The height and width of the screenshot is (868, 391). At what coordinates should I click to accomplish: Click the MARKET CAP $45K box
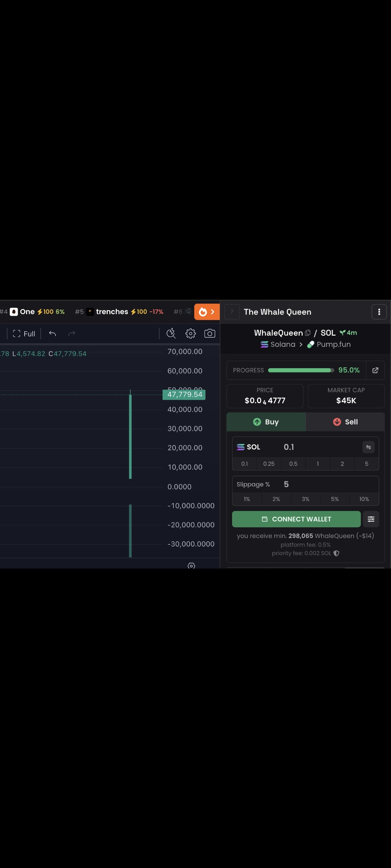tap(346, 396)
